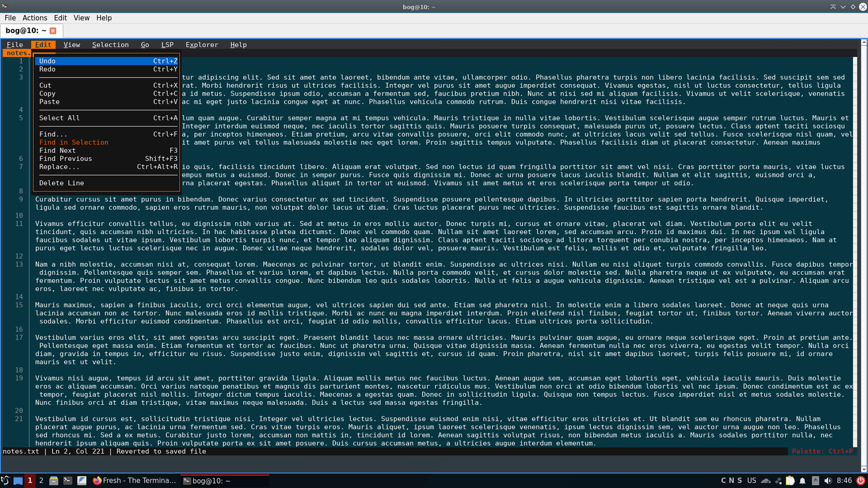Switch to workspace 2 in taskbar
The height and width of the screenshot is (488, 868).
(x=41, y=480)
